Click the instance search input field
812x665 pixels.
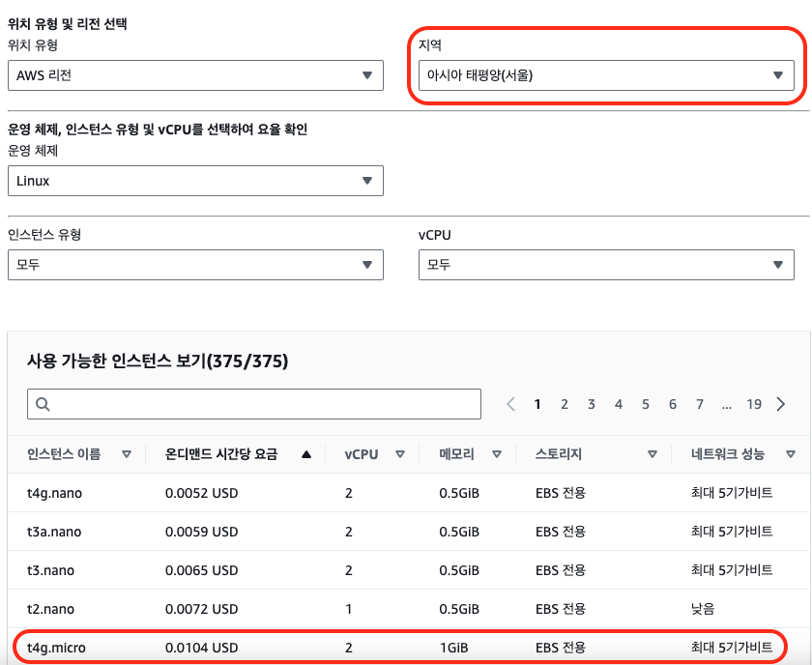pos(253,404)
